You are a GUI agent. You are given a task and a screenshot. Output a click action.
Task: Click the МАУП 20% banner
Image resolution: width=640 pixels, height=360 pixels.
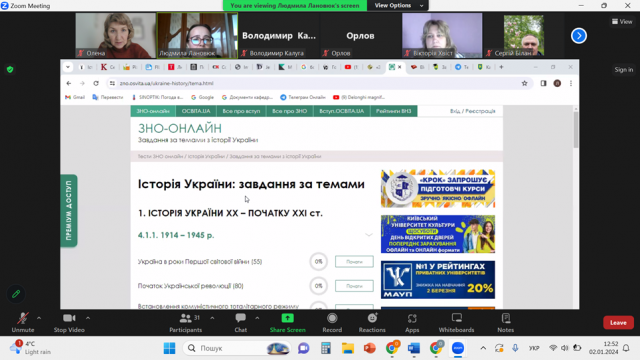point(438,280)
